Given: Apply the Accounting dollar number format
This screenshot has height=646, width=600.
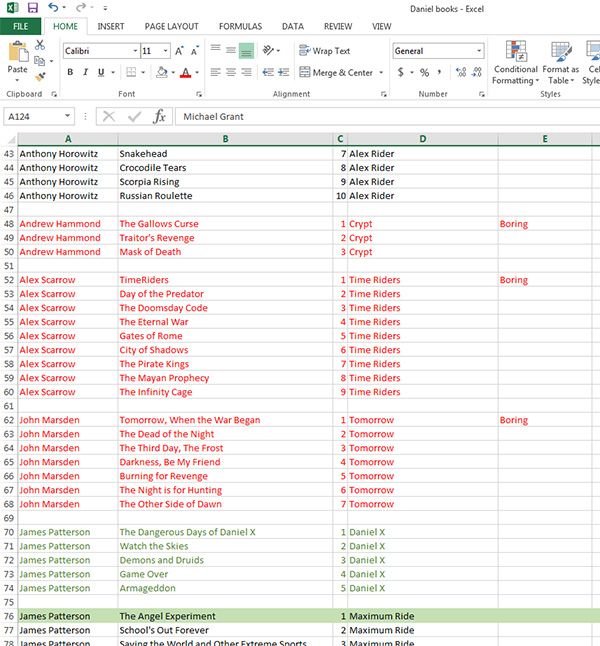Looking at the screenshot, I should pos(401,73).
